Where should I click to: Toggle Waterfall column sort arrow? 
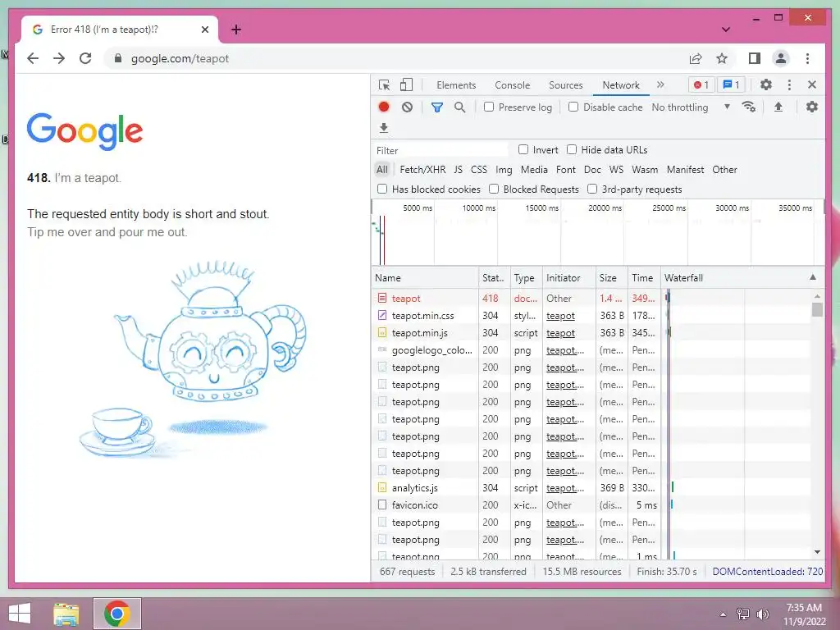(813, 277)
